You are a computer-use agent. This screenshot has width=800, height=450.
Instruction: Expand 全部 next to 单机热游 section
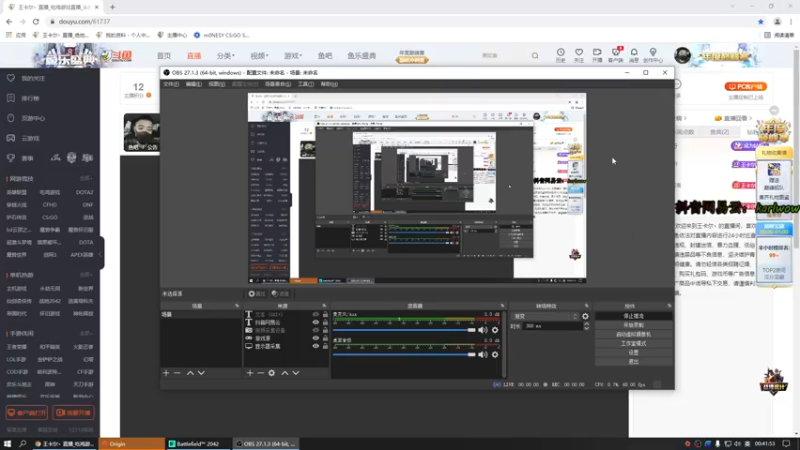coord(86,275)
